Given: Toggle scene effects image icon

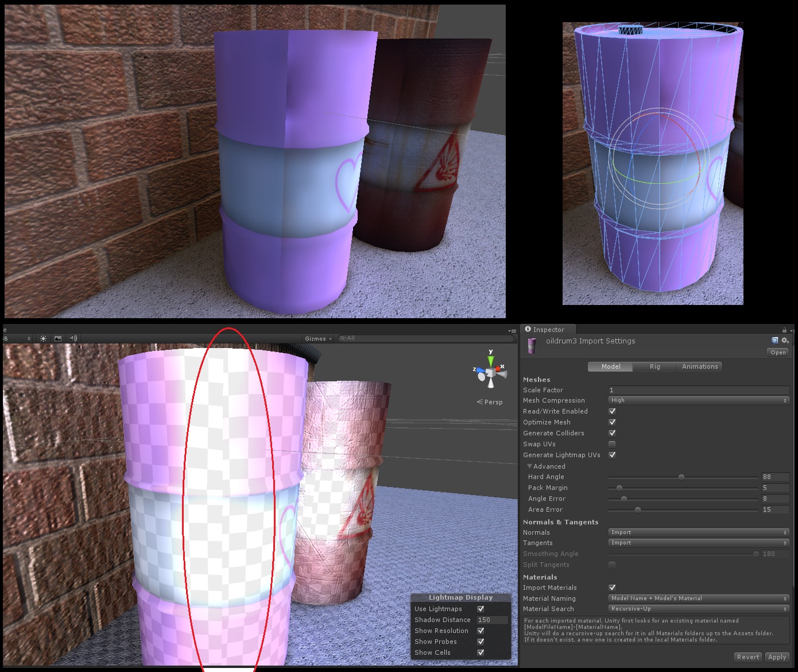Looking at the screenshot, I should coord(58,339).
